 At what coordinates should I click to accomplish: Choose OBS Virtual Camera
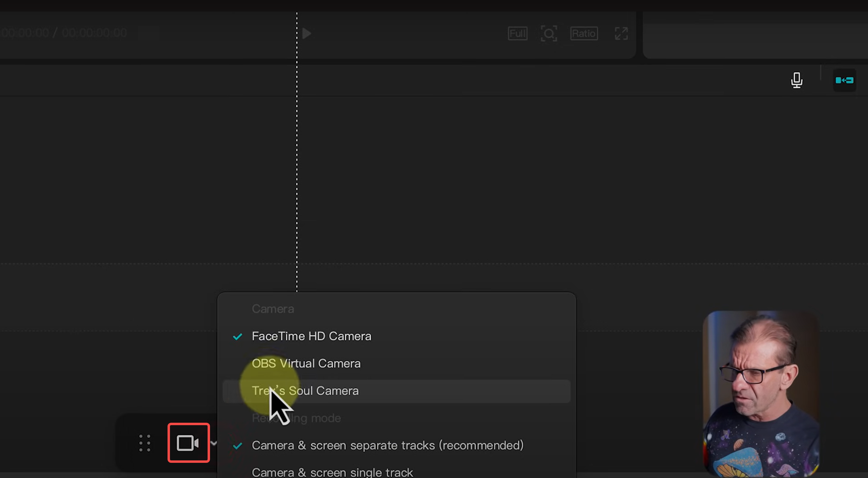point(306,364)
